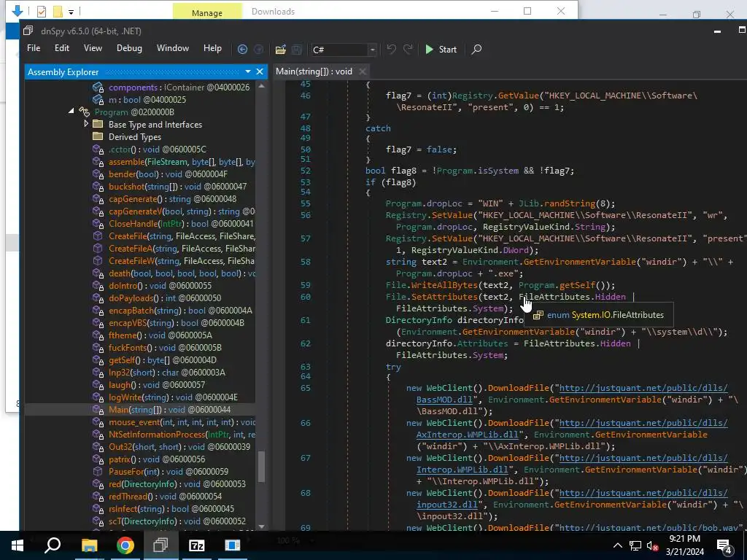This screenshot has width=747, height=560.
Task: Open File Explorer from the taskbar
Action: [x=89, y=545]
